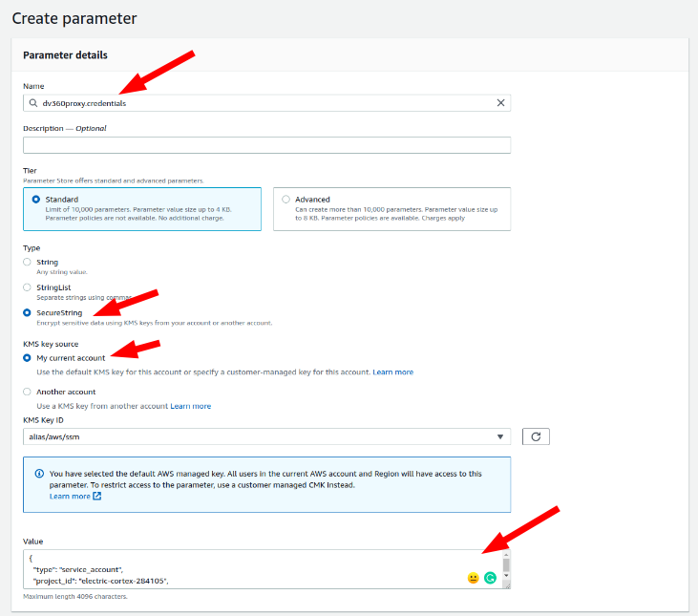The height and width of the screenshot is (616, 698).
Task: Click the Value text area scrollbar
Action: click(506, 565)
